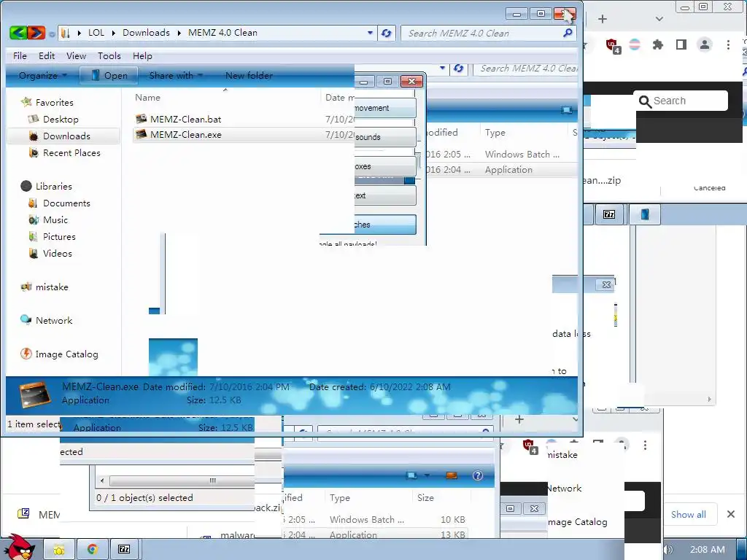Click the view icon in background Explorer toolbar
Image resolution: width=747 pixels, height=560 pixels.
point(566,111)
